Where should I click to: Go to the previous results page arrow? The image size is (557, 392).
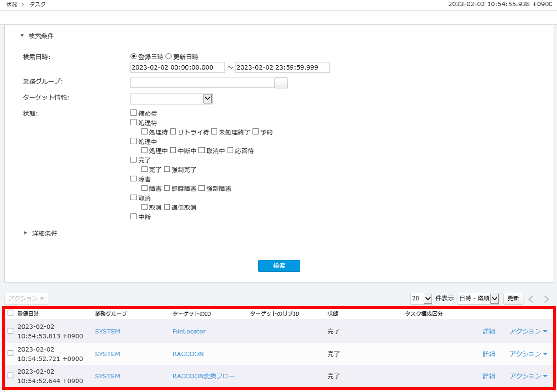(x=531, y=299)
